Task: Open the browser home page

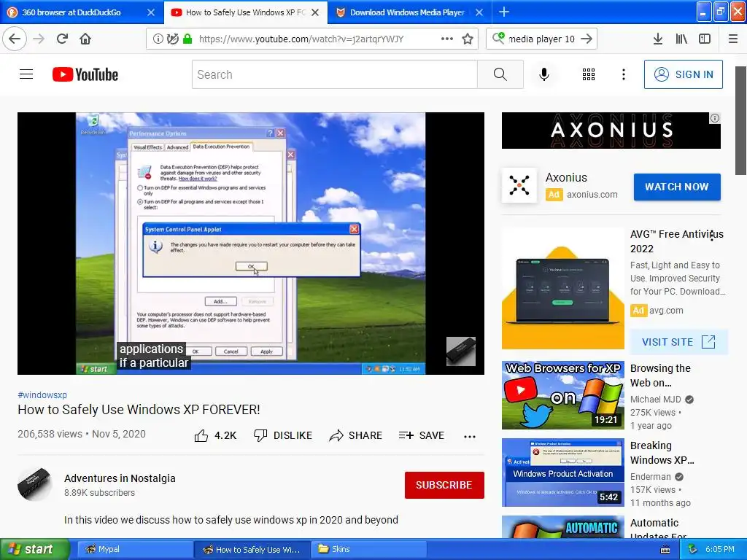Action: 85,39
